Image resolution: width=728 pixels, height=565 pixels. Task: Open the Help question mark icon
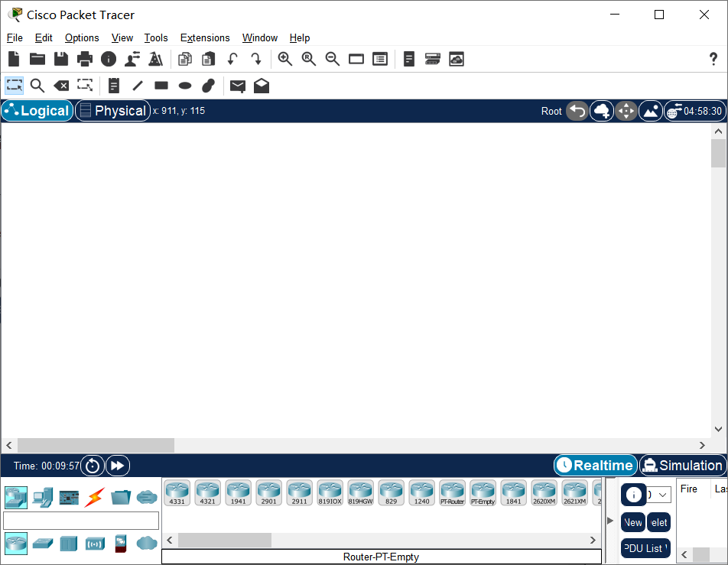[713, 59]
